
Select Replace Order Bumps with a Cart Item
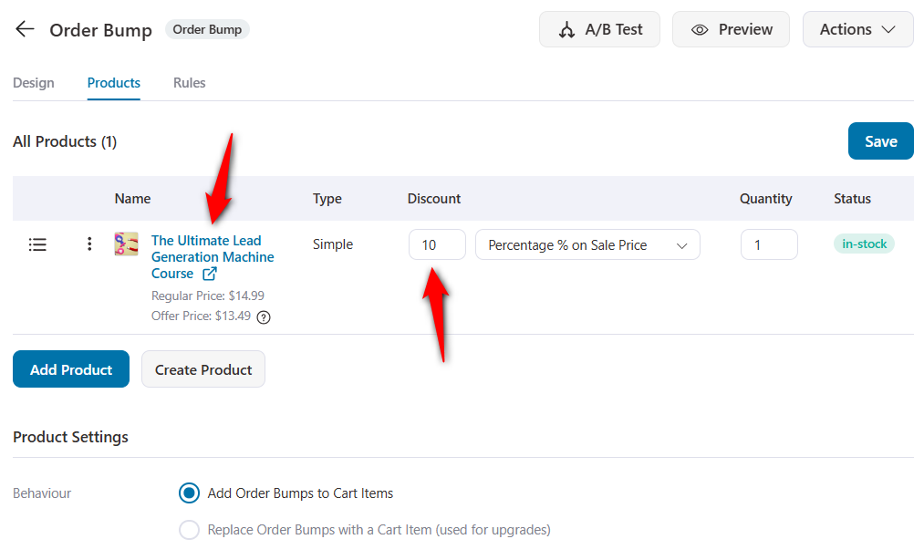[189, 530]
